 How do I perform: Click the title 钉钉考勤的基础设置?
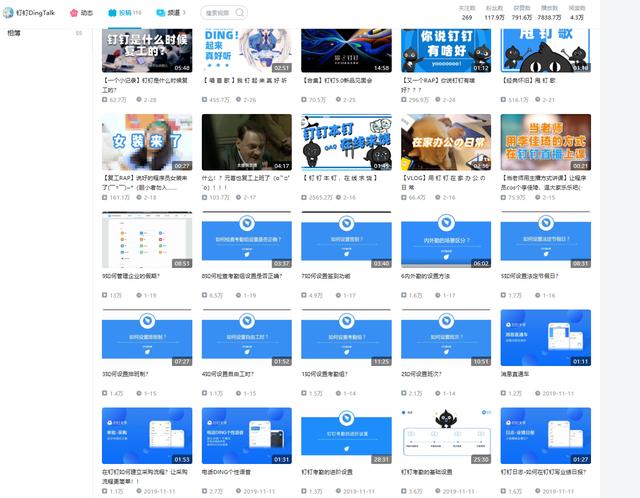coord(427,472)
